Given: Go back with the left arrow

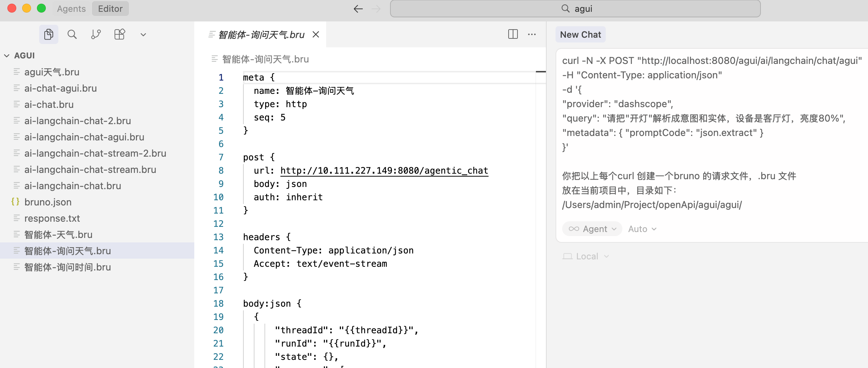Looking at the screenshot, I should [x=358, y=8].
